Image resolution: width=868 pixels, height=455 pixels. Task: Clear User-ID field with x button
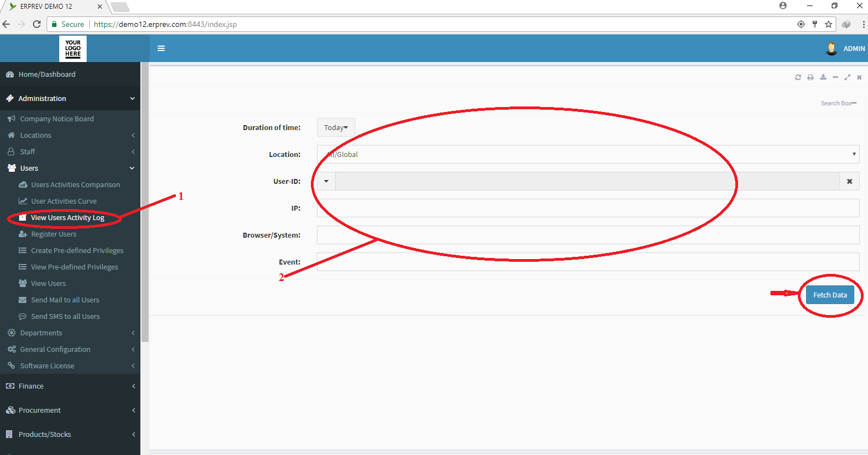pyautogui.click(x=849, y=181)
